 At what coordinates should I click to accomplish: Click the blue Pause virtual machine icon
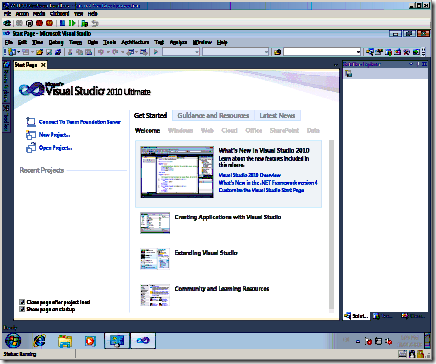pos(62,23)
